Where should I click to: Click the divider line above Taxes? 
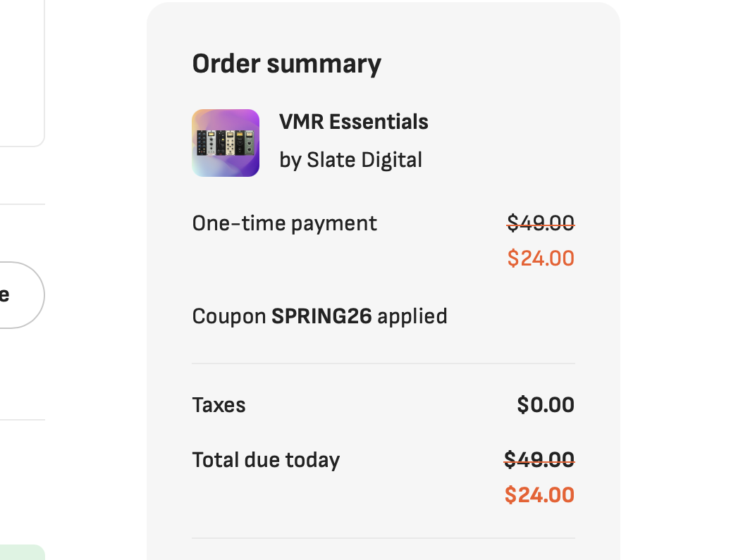pos(383,363)
